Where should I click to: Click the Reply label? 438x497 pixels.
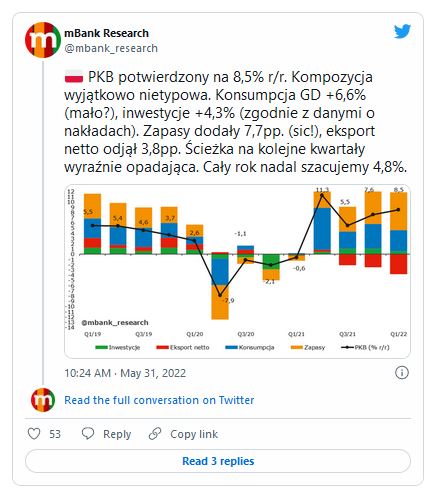(117, 434)
